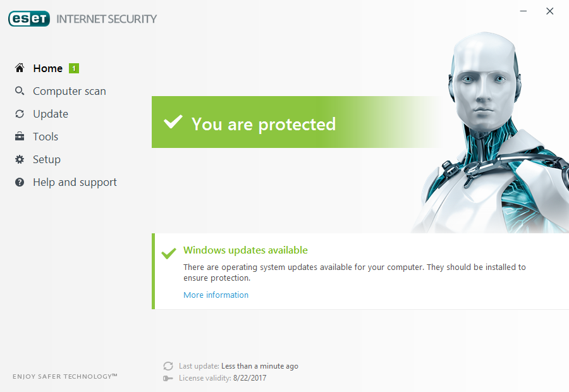Open the Computer scan menu item
The width and height of the screenshot is (569, 392).
coord(70,91)
